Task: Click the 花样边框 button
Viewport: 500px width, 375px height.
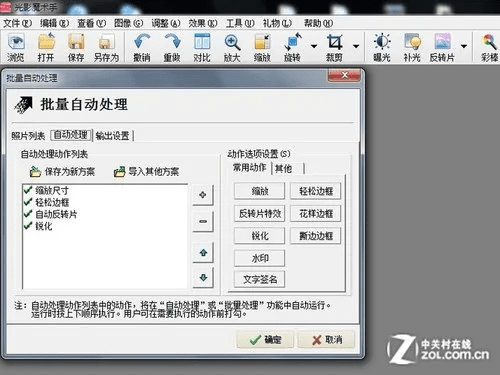Action: coord(316,213)
